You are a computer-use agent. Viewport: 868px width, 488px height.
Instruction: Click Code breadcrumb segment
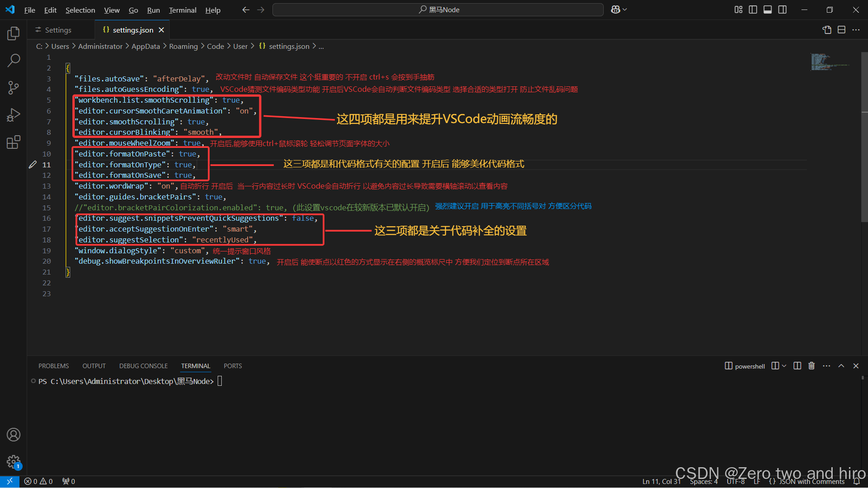(215, 46)
